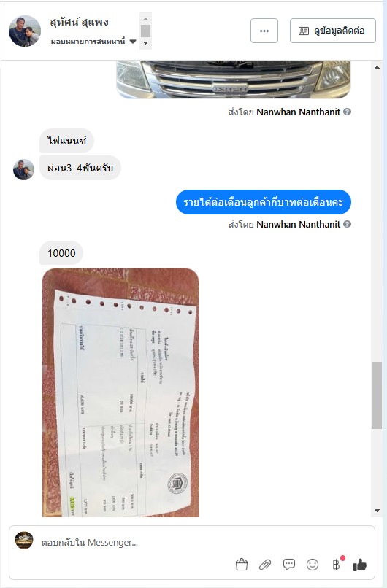The image size is (387, 588).
Task: Open the shopping bag product icon
Action: [x=242, y=565]
